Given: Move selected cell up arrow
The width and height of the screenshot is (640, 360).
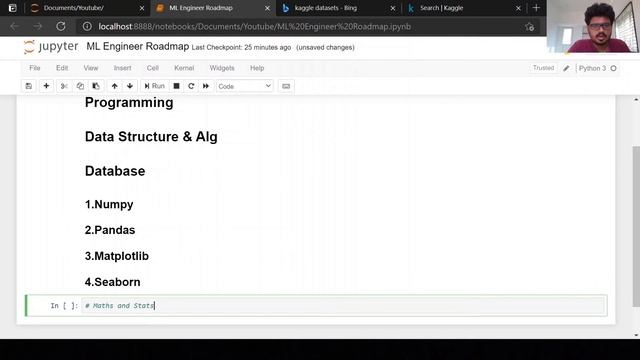Looking at the screenshot, I should [114, 86].
